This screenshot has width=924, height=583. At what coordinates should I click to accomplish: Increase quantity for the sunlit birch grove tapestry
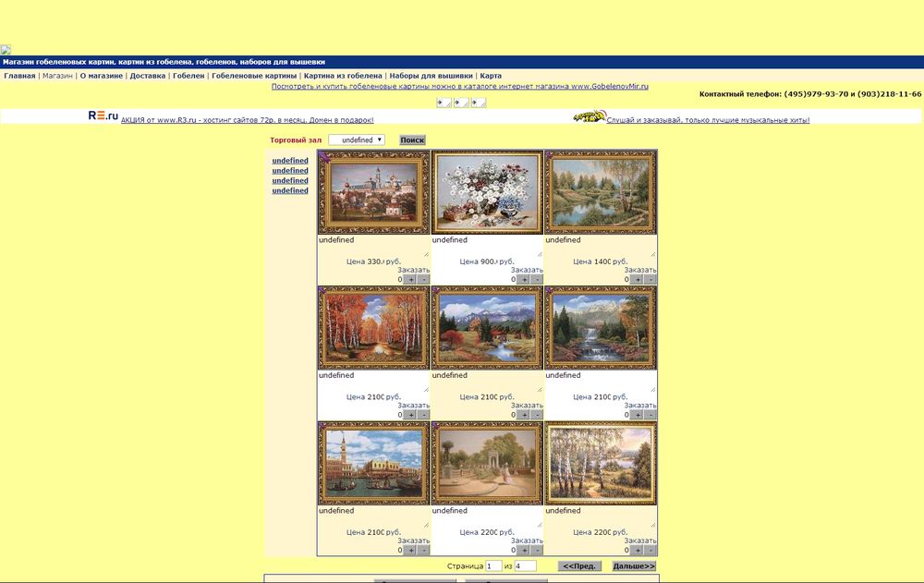pos(637,550)
